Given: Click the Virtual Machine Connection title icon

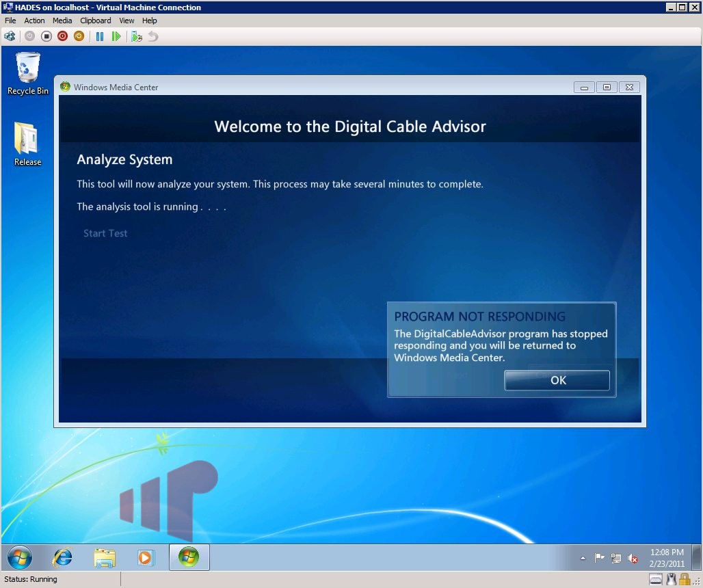Looking at the screenshot, I should [8, 7].
